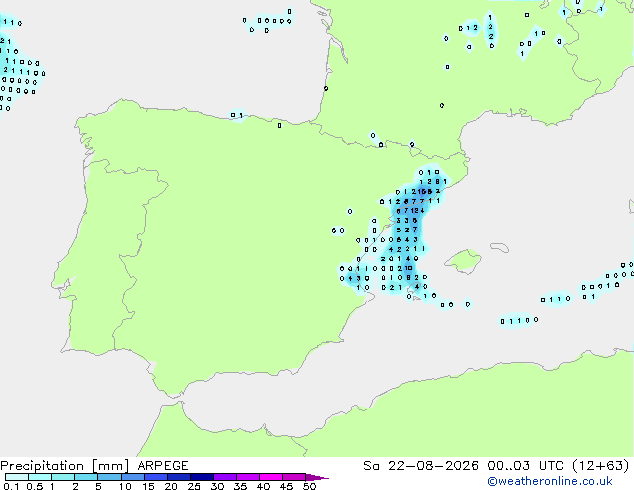This screenshot has height=490, width=634.
Task: Click legend label '50'
Action: tap(309, 486)
